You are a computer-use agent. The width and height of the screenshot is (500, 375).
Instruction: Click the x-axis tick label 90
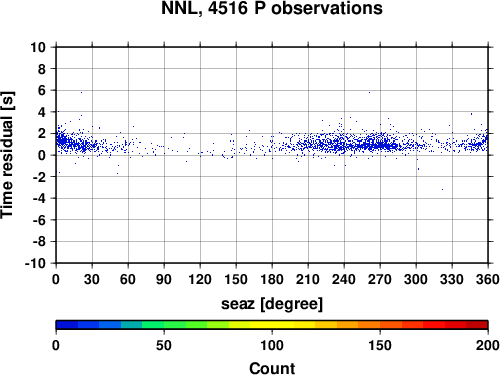click(x=164, y=279)
